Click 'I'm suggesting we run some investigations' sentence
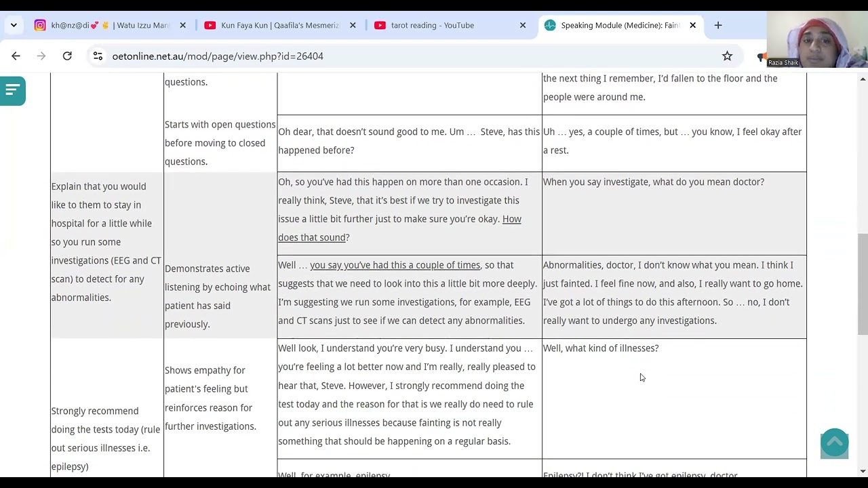 pyautogui.click(x=404, y=311)
